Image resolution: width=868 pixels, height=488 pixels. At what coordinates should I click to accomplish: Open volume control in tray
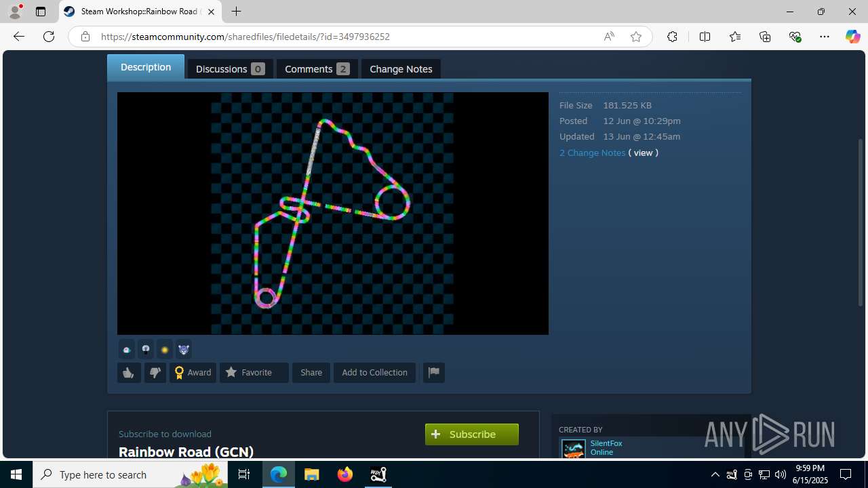[x=780, y=474]
